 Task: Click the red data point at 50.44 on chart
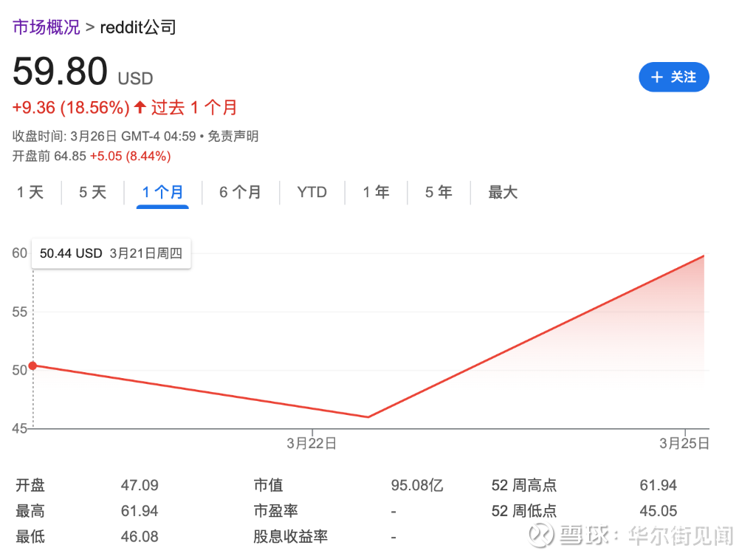(x=32, y=366)
